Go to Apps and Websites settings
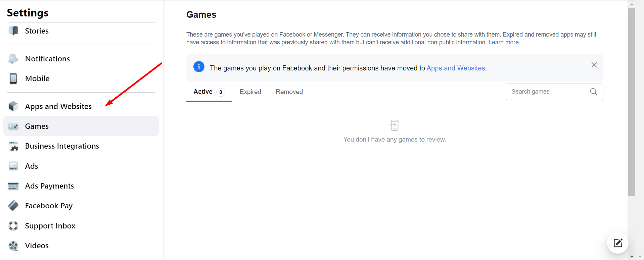644x260 pixels. pyautogui.click(x=81, y=106)
